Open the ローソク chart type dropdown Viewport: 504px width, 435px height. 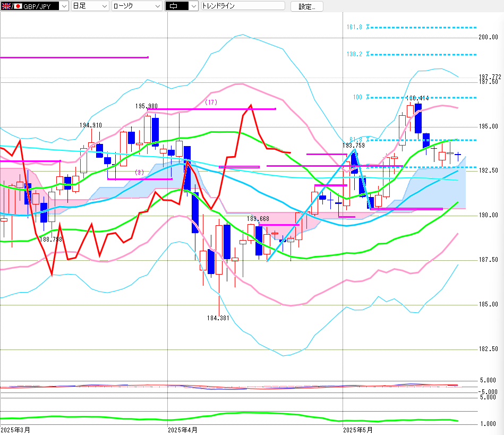(137, 6)
